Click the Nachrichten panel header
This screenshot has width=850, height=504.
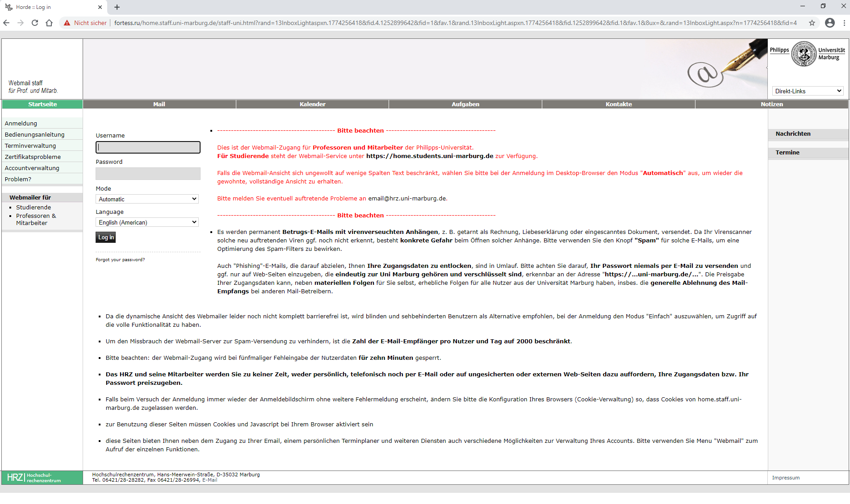pos(808,134)
